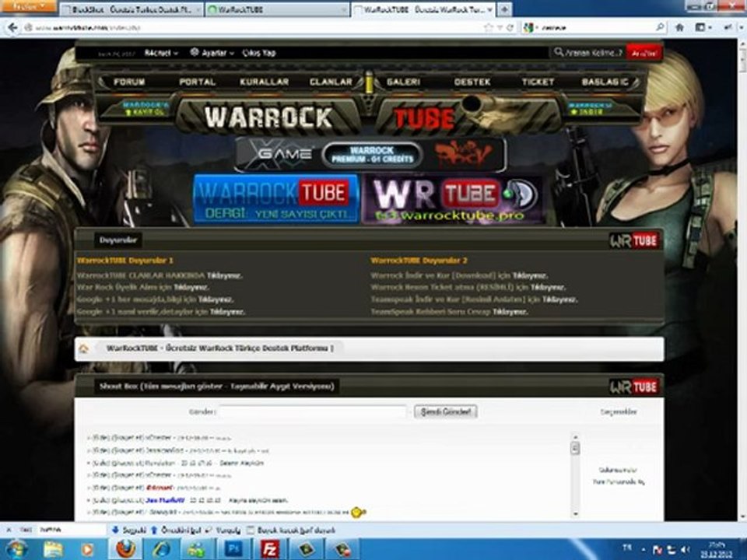The height and width of the screenshot is (560, 747).
Task: Click the red search button in the site header
Action: coord(644,53)
